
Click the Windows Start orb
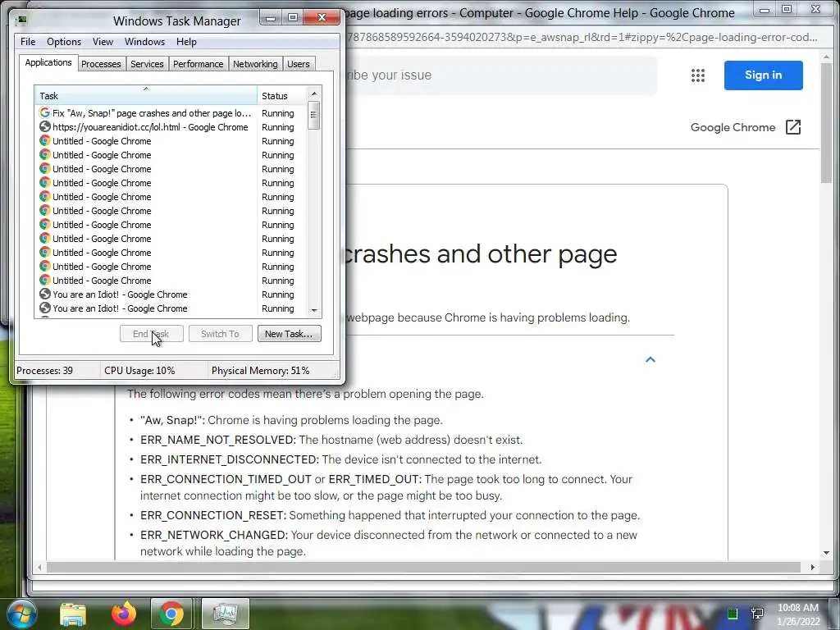point(21,614)
